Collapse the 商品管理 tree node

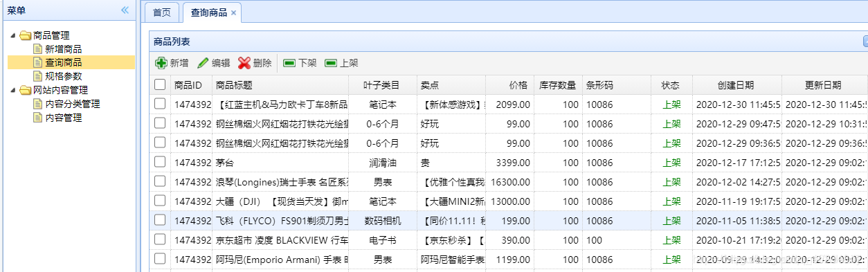(x=13, y=35)
